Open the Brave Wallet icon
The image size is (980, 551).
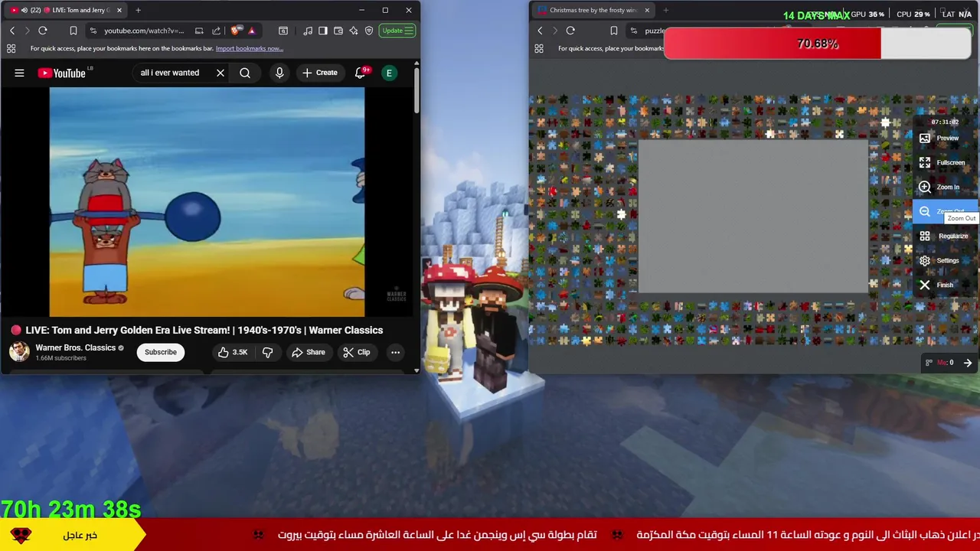338,31
